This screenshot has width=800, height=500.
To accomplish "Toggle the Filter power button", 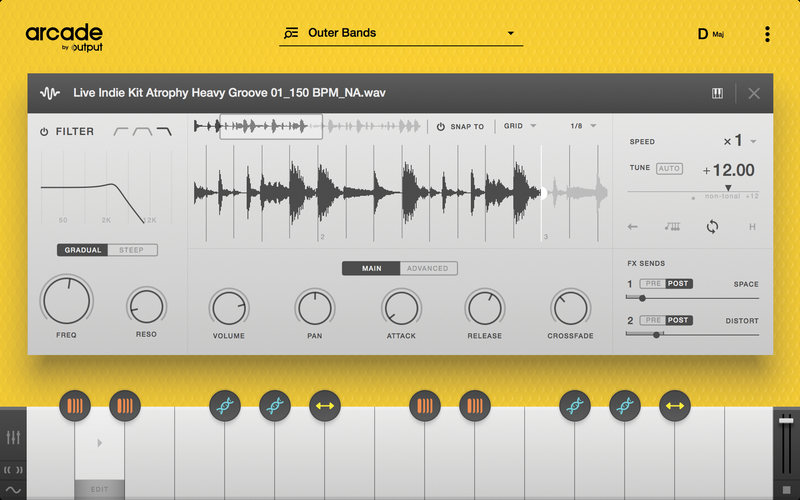I will tap(44, 132).
